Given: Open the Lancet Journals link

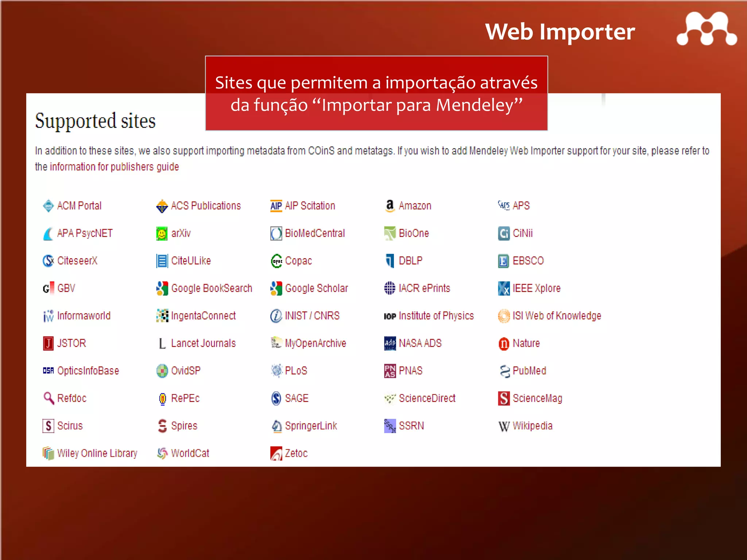Looking at the screenshot, I should click(x=204, y=343).
